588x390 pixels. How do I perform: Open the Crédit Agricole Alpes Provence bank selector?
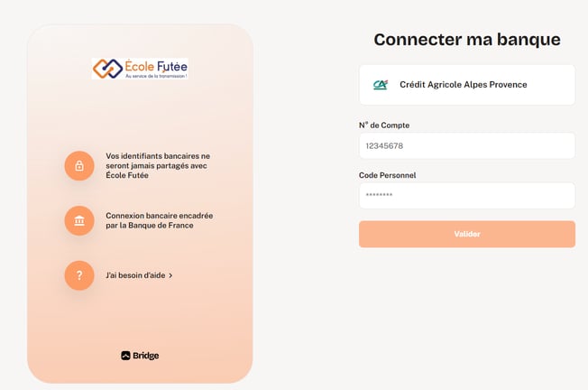pos(467,85)
